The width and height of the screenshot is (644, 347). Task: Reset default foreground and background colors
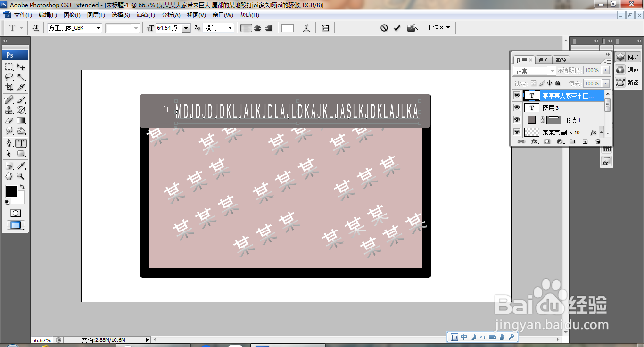tap(7, 202)
